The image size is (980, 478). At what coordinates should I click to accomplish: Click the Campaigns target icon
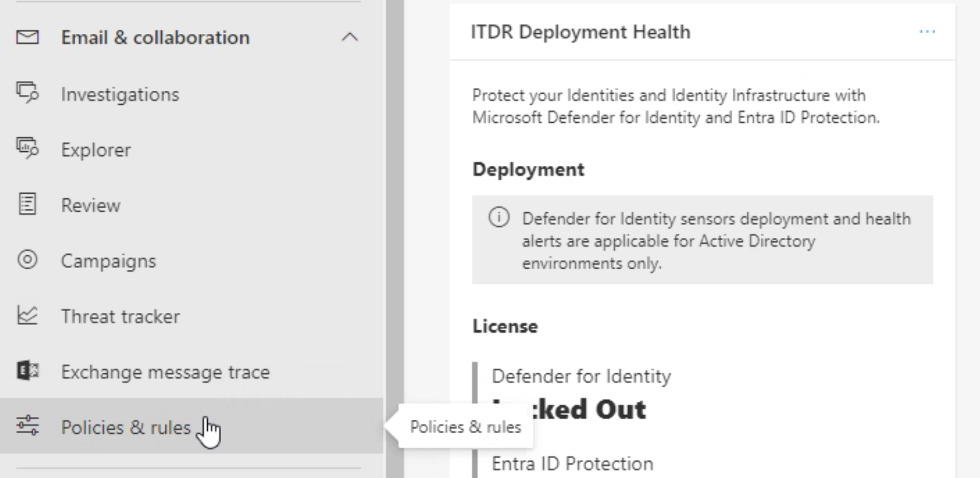click(27, 260)
